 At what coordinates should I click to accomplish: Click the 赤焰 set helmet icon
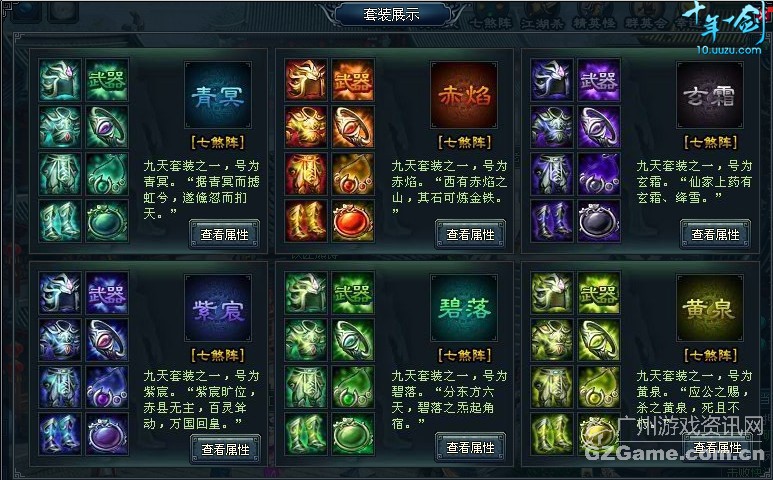306,80
